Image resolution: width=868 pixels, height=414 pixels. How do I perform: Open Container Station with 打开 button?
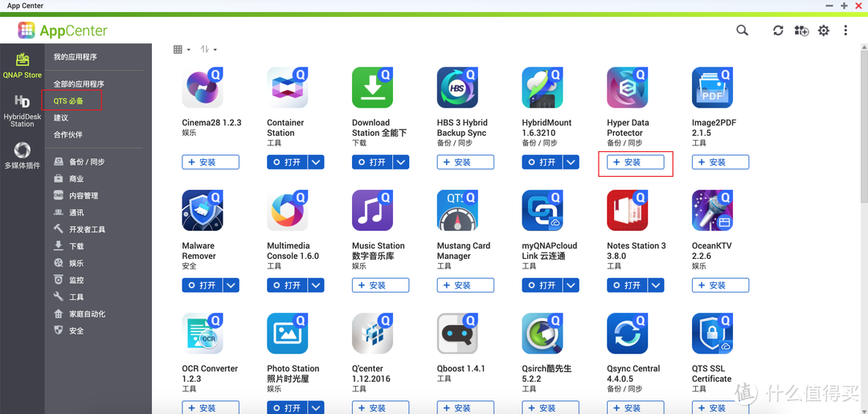pos(287,162)
